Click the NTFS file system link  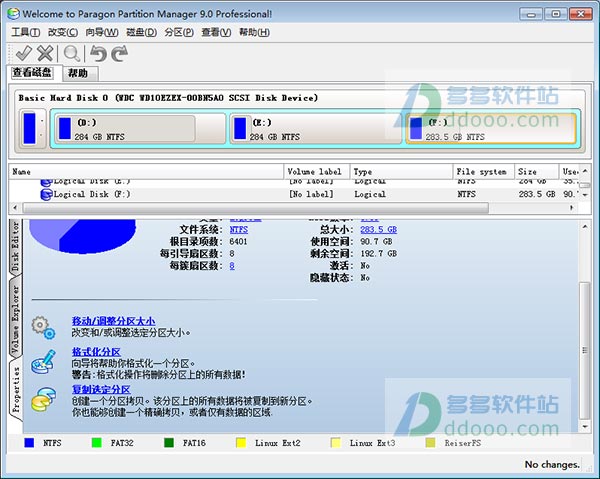239,230
